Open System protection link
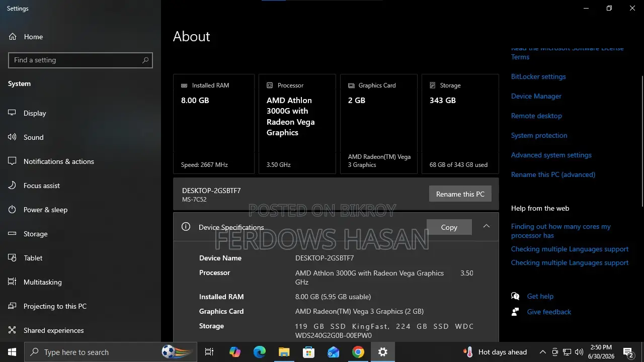The height and width of the screenshot is (362, 644). click(539, 135)
